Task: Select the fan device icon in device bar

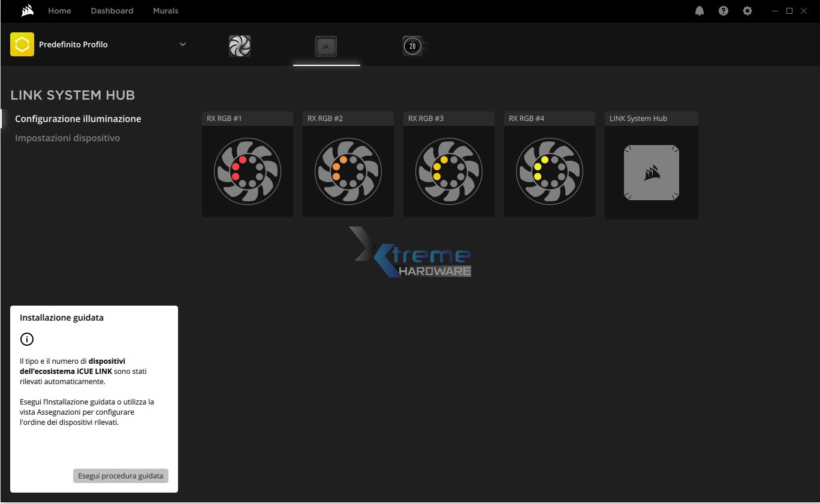Action: [240, 46]
